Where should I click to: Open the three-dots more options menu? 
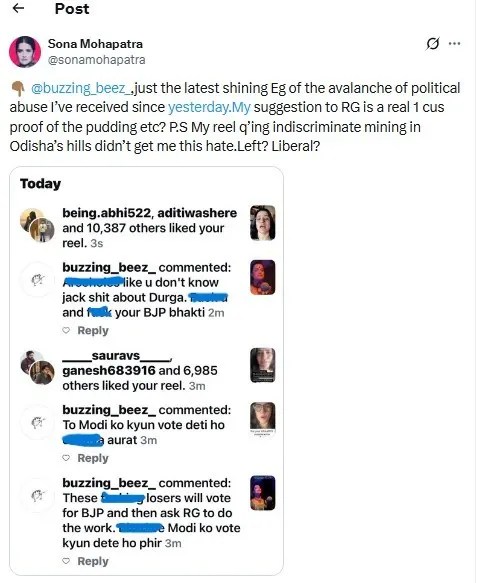point(454,44)
